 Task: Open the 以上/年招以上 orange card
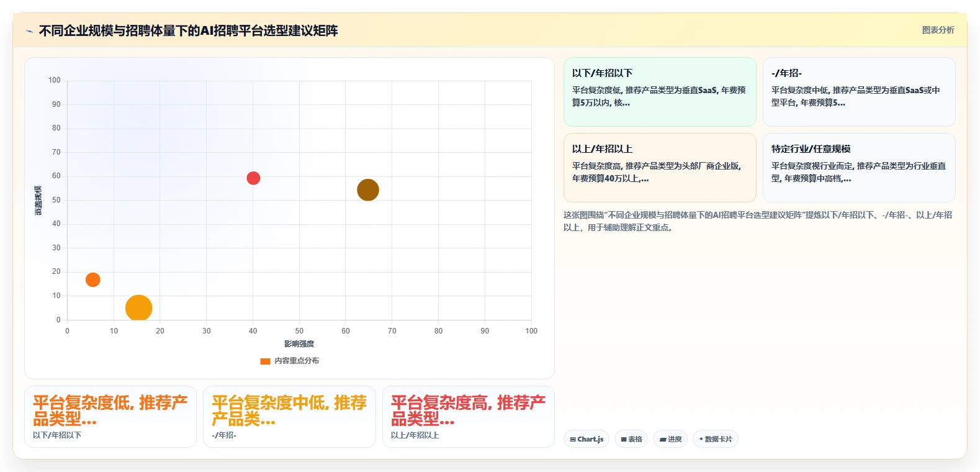[660, 168]
